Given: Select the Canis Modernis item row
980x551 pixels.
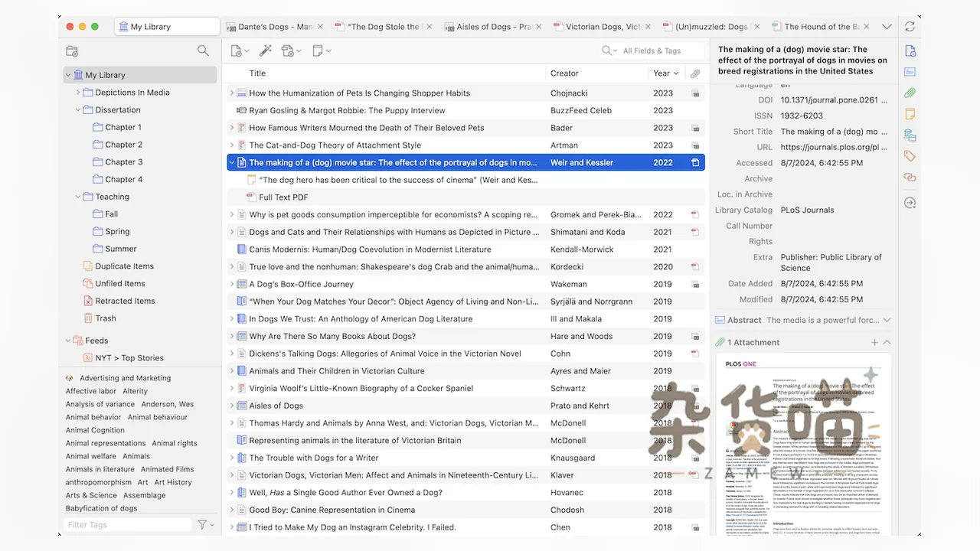Looking at the screenshot, I should tap(466, 249).
